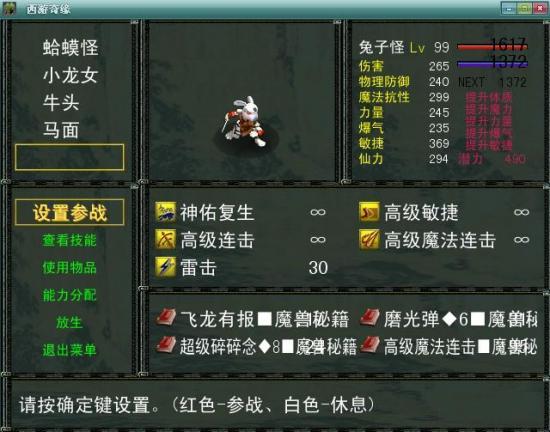
Task: Choose 马面 from the pet list
Action: (61, 130)
